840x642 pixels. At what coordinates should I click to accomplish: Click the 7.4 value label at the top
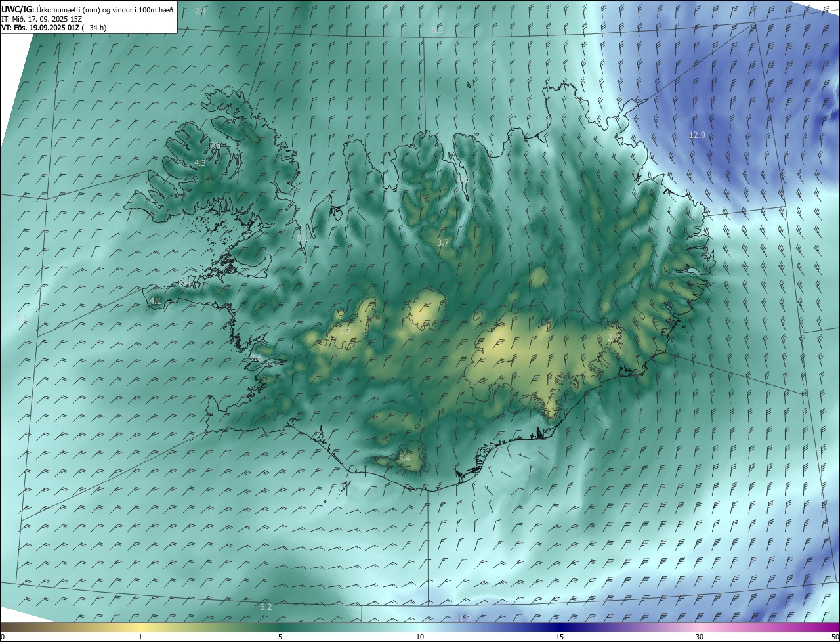(201, 12)
